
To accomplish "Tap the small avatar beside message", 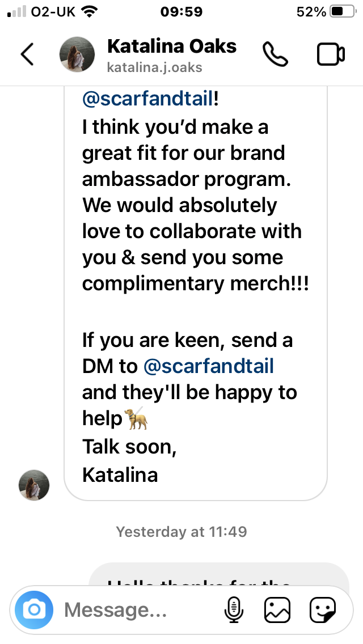I will (x=34, y=485).
